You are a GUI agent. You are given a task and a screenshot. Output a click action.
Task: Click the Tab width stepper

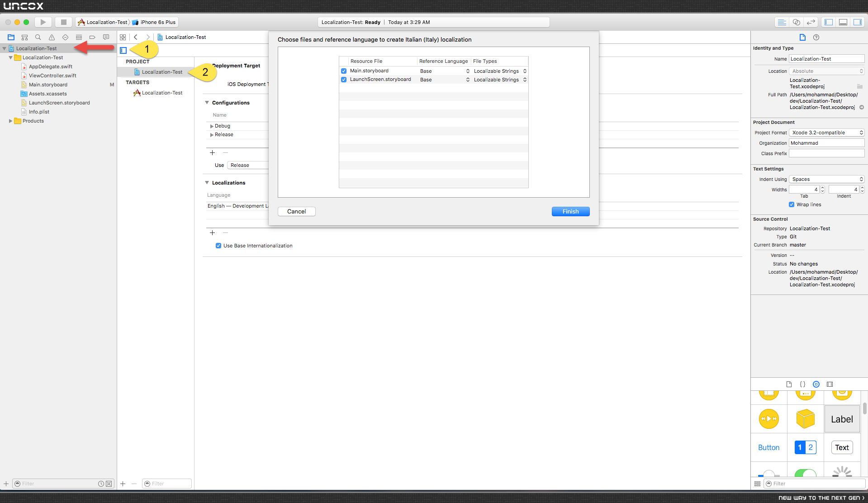coord(823,190)
